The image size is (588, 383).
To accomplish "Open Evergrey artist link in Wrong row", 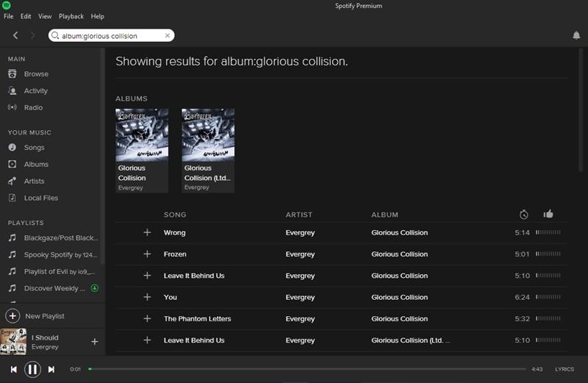I will click(300, 233).
